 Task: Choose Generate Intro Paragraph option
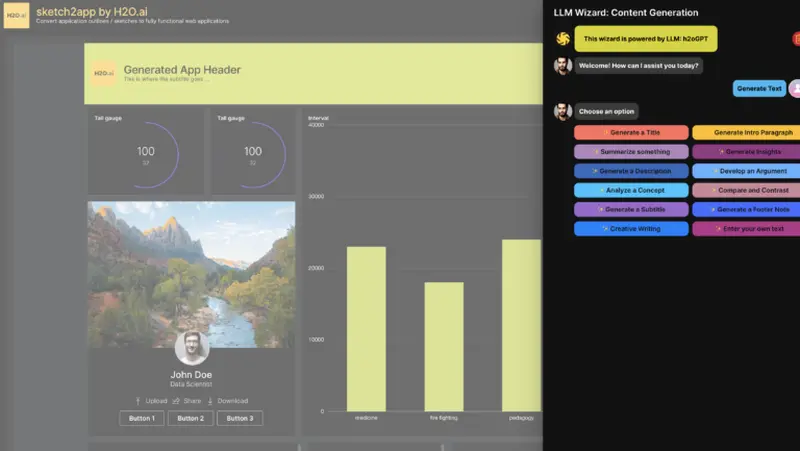tap(747, 133)
